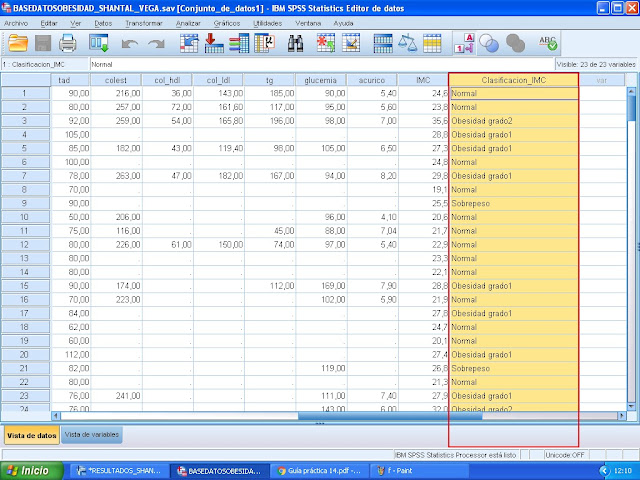Click the Redo arrow icon
This screenshot has height=480, width=640.
[x=156, y=44]
